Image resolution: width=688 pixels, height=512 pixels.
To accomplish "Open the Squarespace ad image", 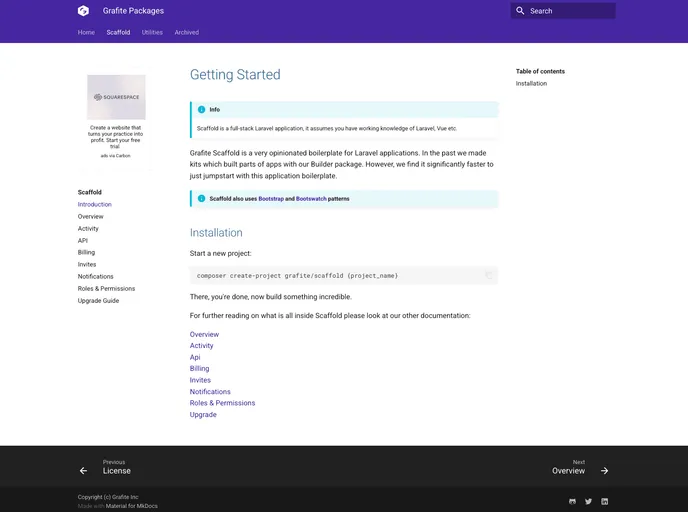I will 116,97.
